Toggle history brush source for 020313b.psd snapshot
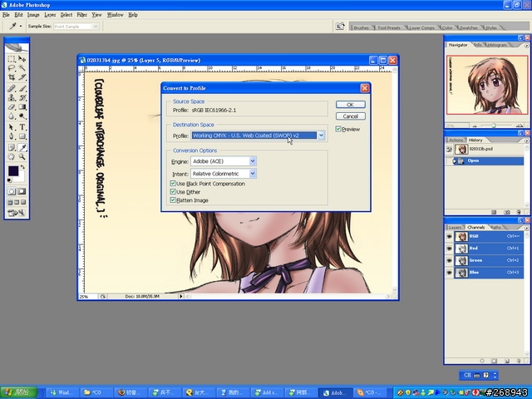The height and width of the screenshot is (399, 532). click(x=449, y=150)
